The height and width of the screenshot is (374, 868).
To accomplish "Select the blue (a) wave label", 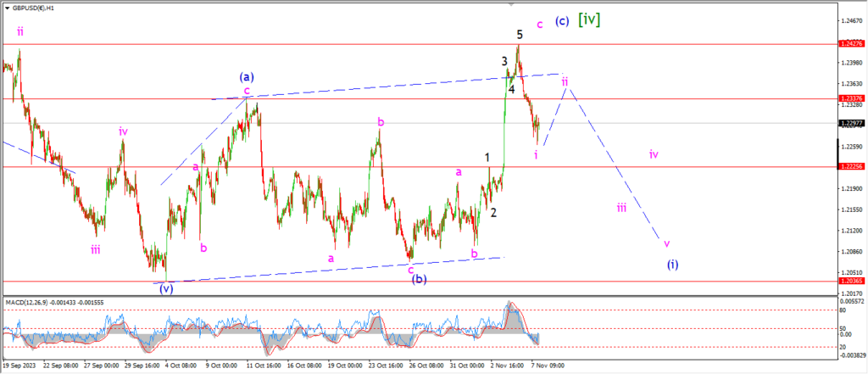I will point(245,76).
